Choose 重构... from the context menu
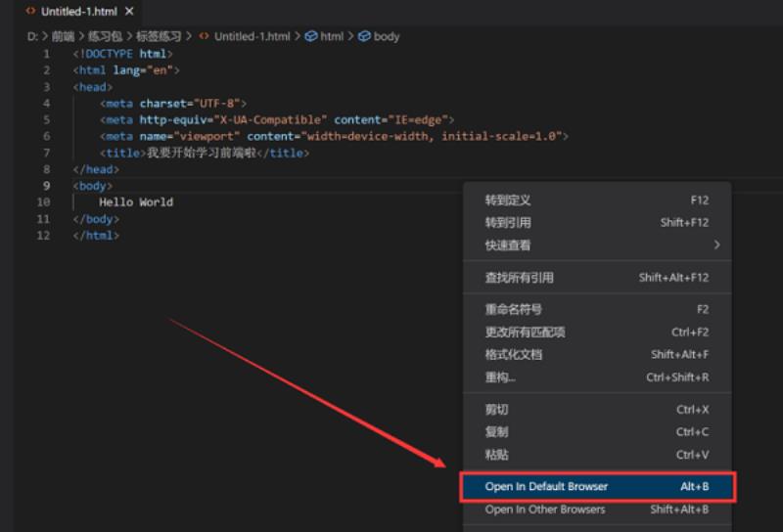The image size is (783, 532). coord(597,377)
